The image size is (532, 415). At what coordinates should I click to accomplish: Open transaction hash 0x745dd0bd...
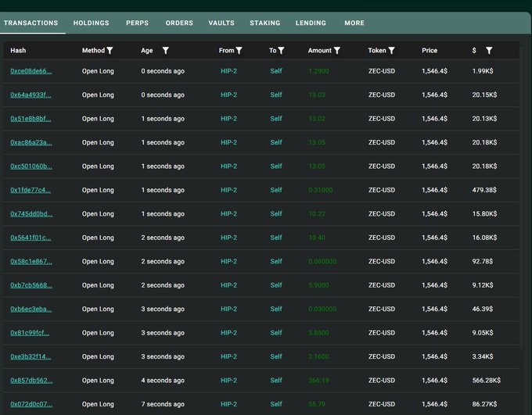click(31, 213)
